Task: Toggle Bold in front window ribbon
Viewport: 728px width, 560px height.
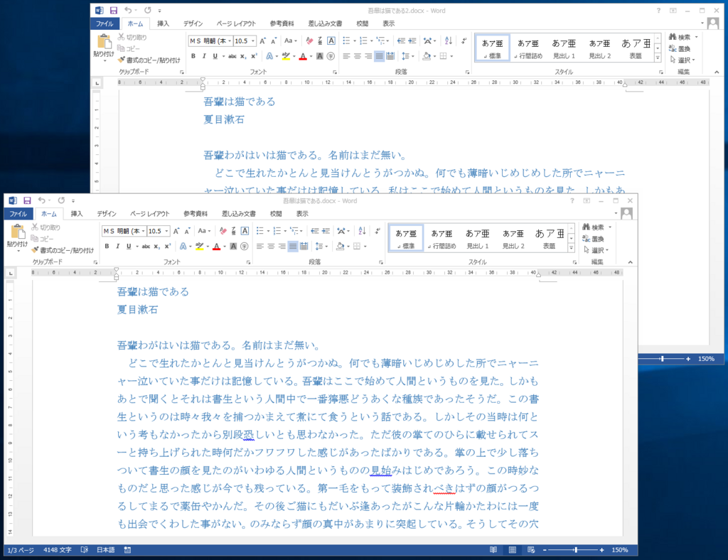Action: (107, 247)
